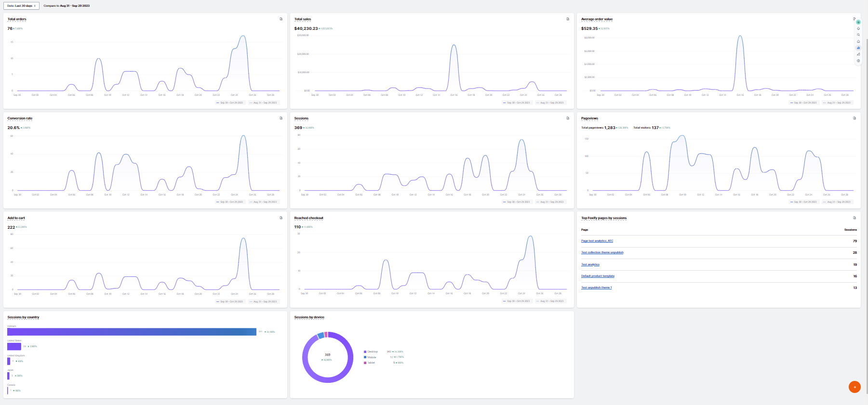Click the search icon in side toolbar

(x=858, y=35)
